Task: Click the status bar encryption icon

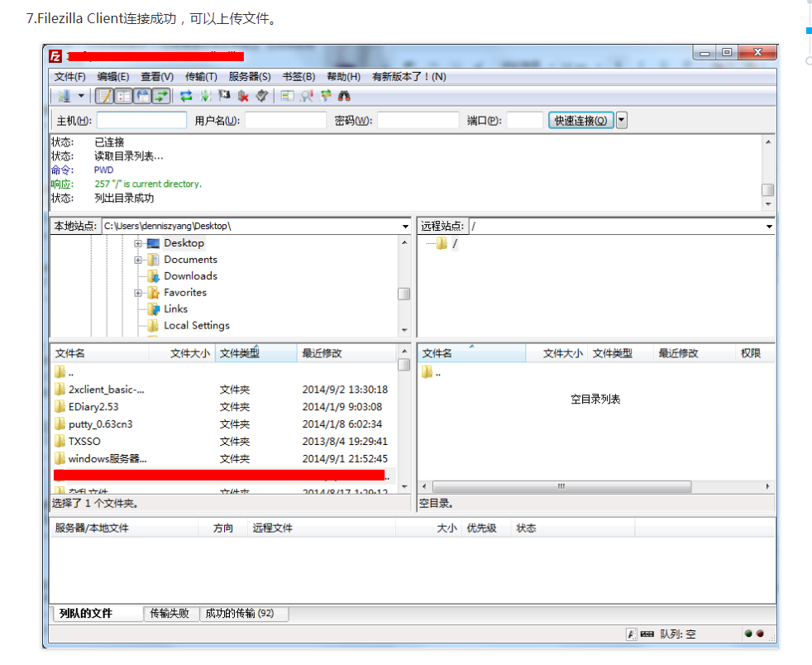Action: click(x=632, y=634)
